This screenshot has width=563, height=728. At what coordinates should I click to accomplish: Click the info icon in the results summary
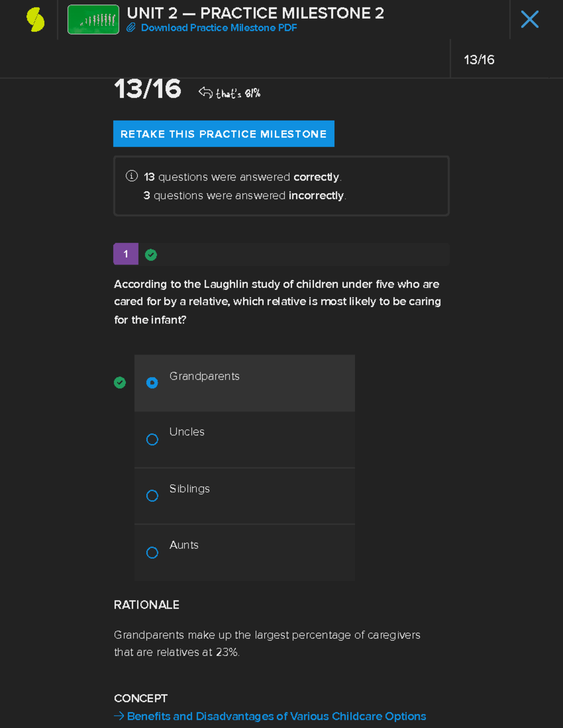132,176
